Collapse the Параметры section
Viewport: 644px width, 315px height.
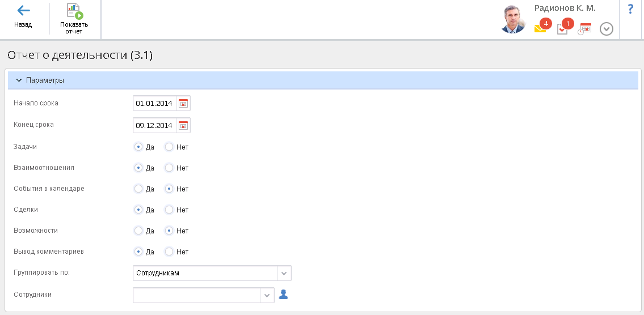coord(19,80)
